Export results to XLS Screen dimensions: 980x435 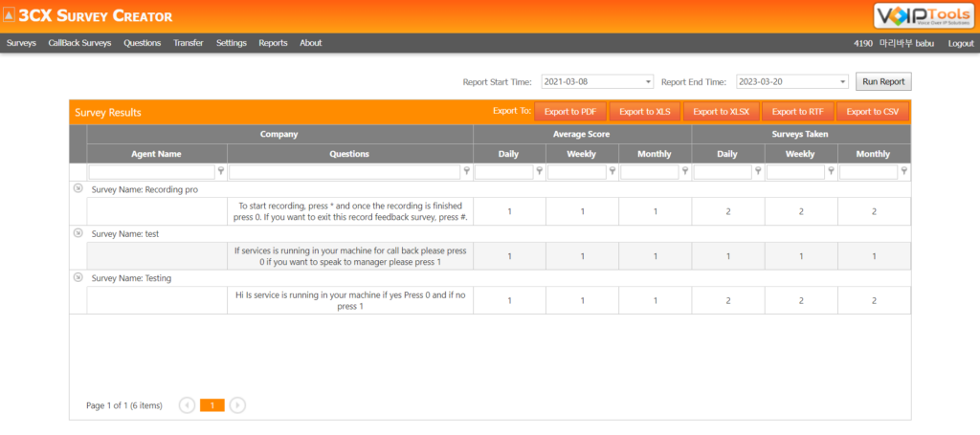click(644, 113)
